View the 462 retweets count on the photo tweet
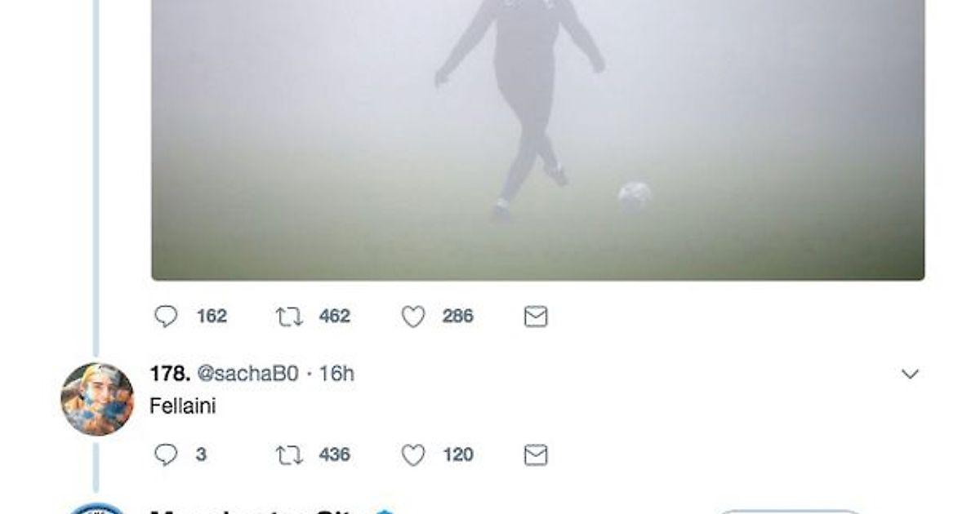Viewport: 980px width, 514px height. 335,317
